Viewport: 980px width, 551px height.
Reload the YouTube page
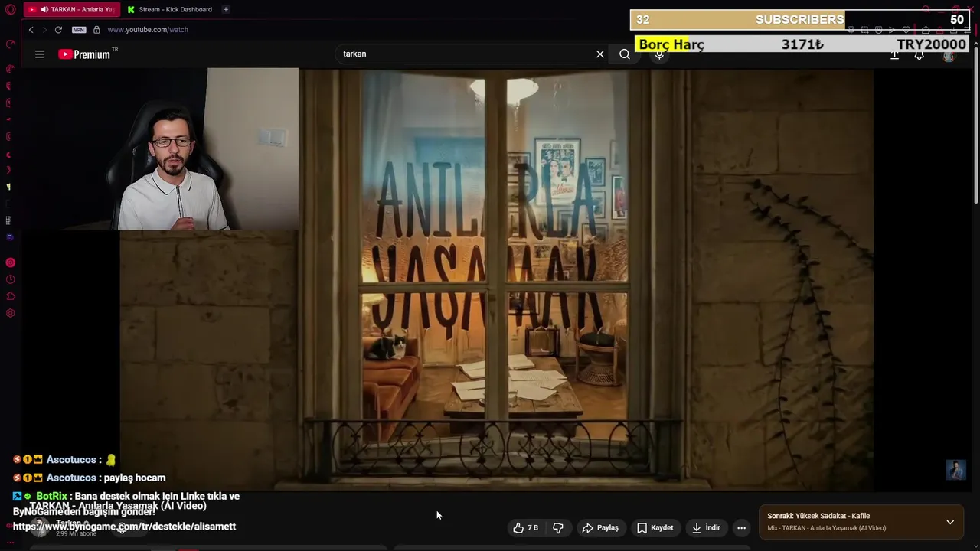[x=58, y=29]
